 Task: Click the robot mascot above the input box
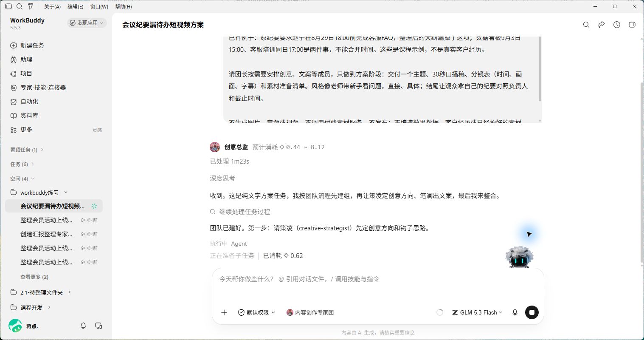pos(519,257)
